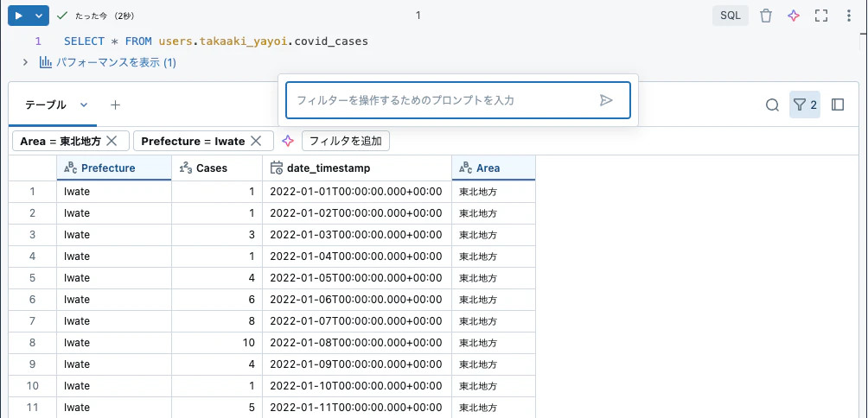Click the SQL query text line

coord(215,41)
